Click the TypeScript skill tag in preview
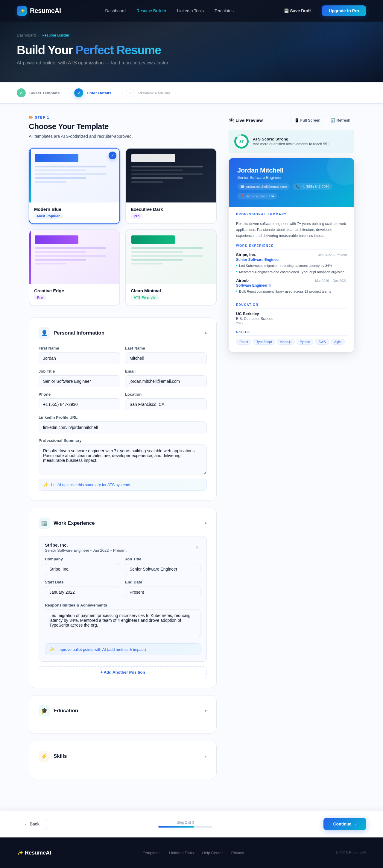The image size is (383, 868). 264,342
